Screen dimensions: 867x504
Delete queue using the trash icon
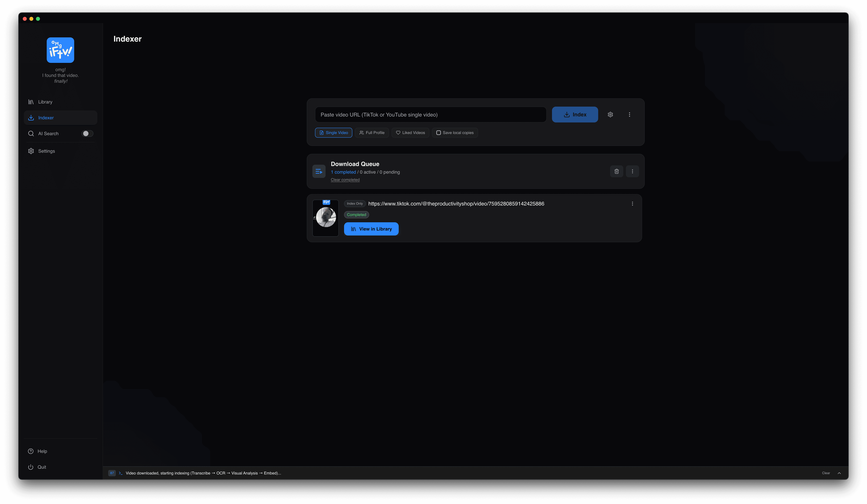tap(616, 171)
